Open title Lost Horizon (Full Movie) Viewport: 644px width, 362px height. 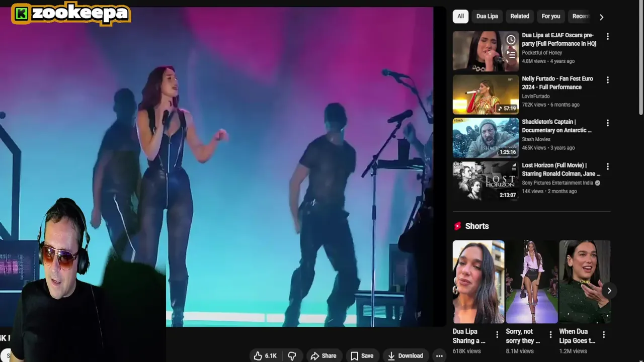561,169
